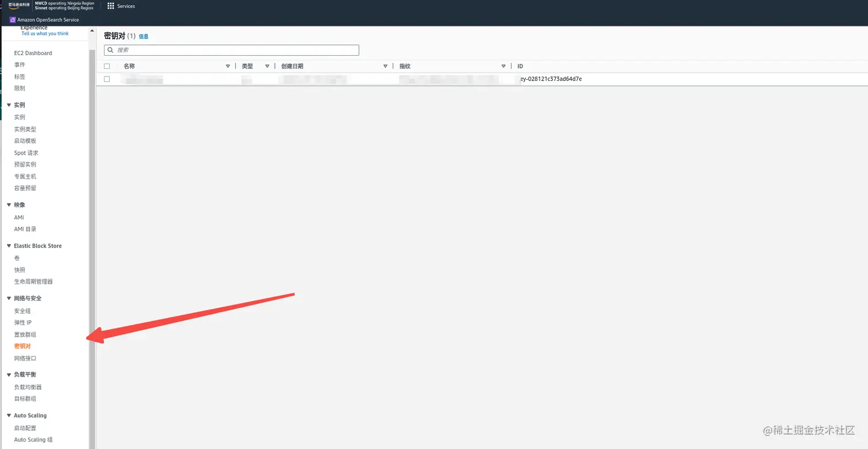The width and height of the screenshot is (868, 449).
Task: Click the key ID ending 028121c373ad64d7e
Action: 550,79
